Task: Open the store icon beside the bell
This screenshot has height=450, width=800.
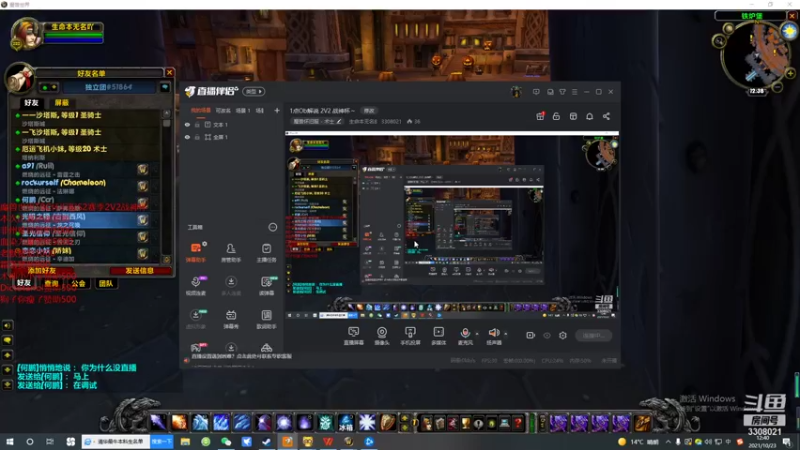Action: pos(573,116)
